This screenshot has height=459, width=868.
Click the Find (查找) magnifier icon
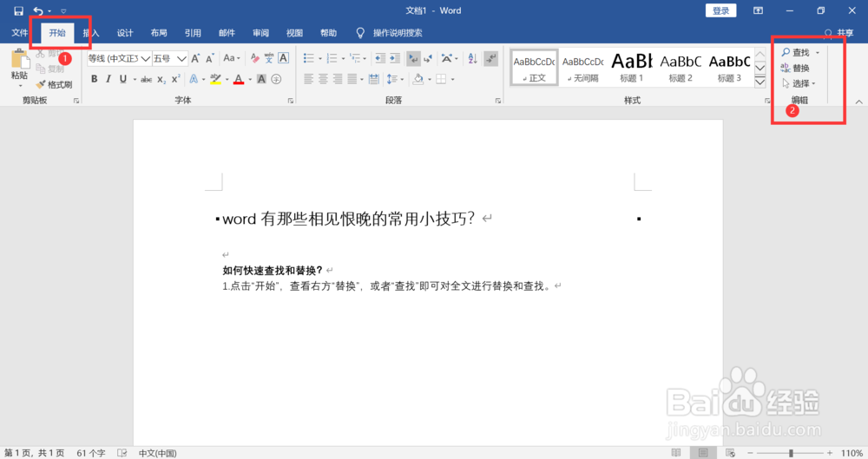coord(786,52)
